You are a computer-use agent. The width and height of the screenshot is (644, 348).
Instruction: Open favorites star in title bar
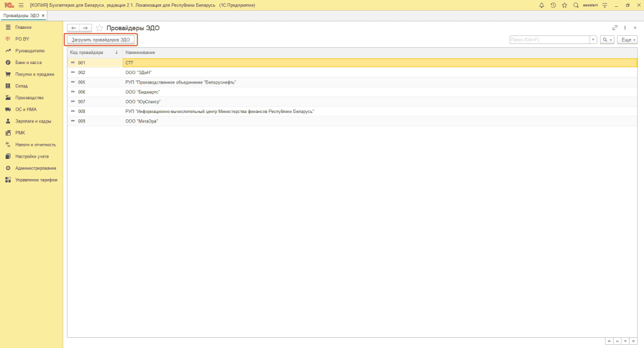point(564,5)
